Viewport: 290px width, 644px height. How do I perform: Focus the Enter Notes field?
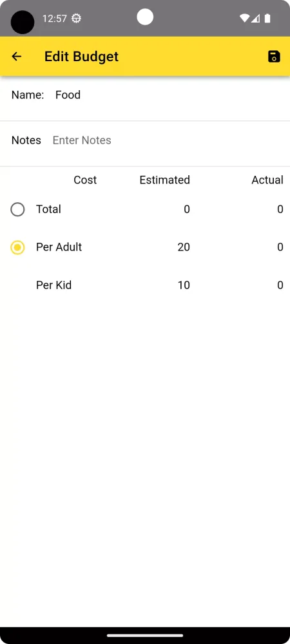click(x=168, y=140)
